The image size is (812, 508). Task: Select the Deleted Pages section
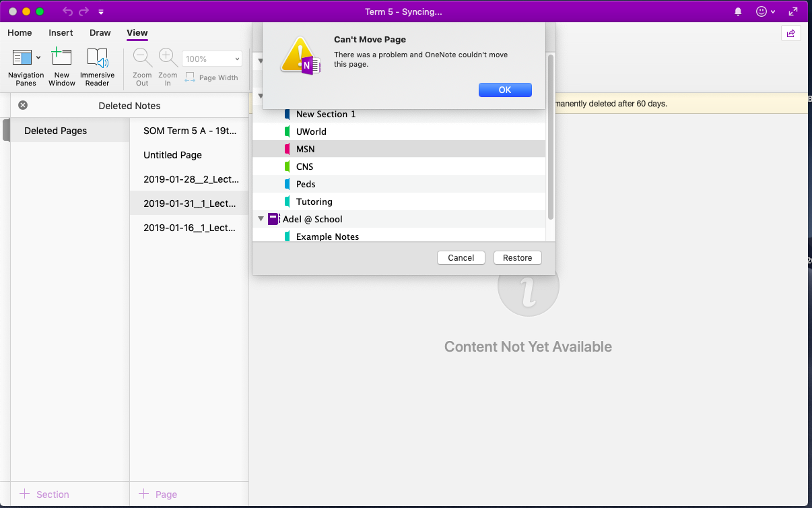coord(70,131)
